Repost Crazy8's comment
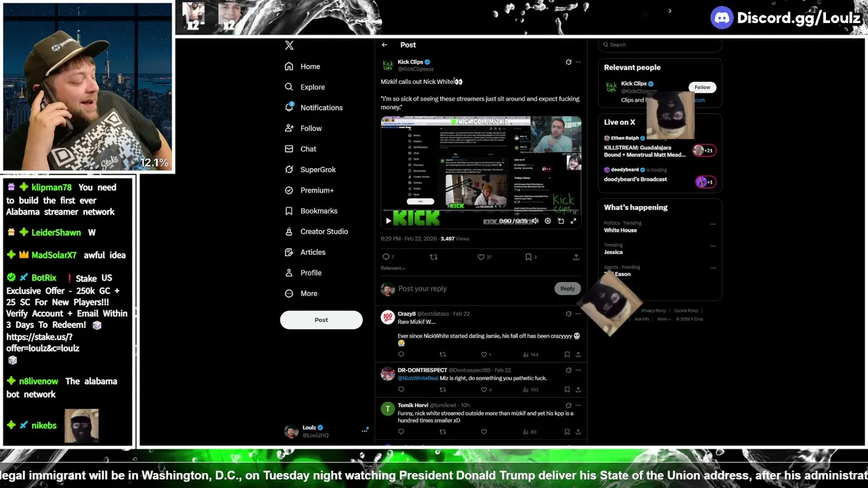 click(x=443, y=354)
